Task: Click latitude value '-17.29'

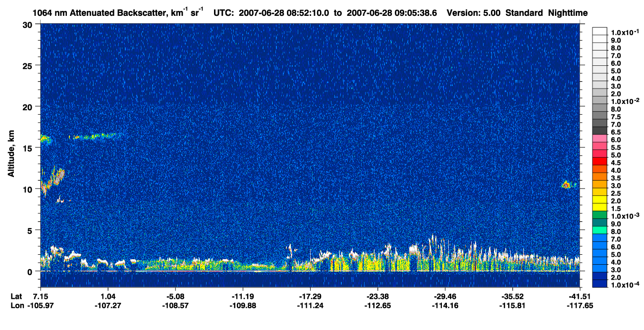Action: [310, 296]
